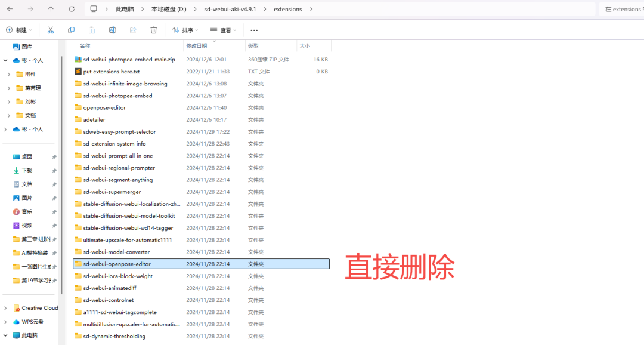Select the sd-webui-openpose-editor folder

click(117, 264)
